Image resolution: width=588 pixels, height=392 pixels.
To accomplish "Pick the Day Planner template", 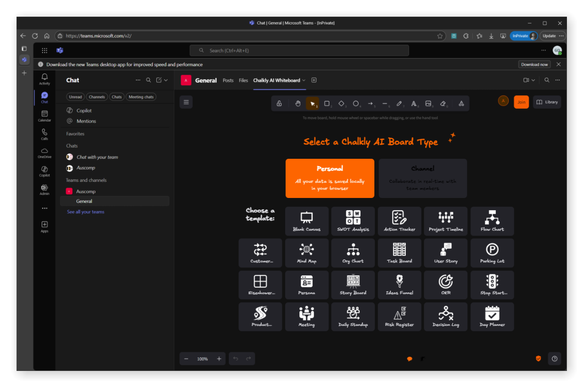I will [x=492, y=317].
